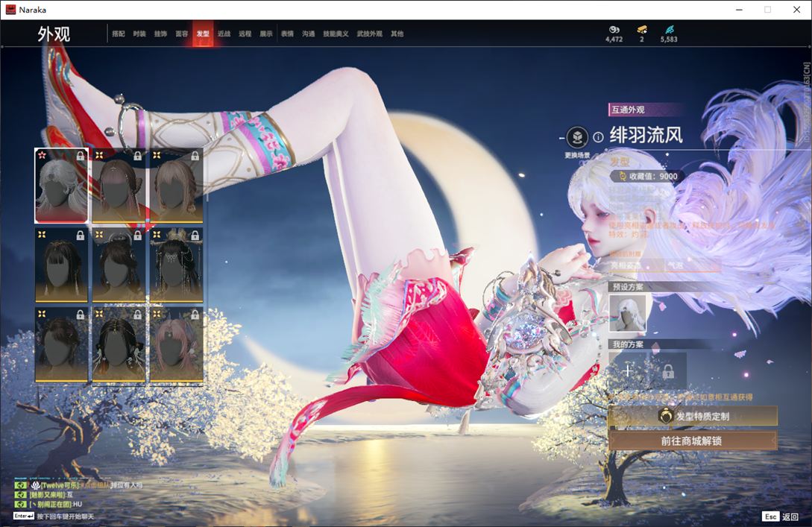Open the 其他 tab
The image size is (812, 527).
[x=397, y=34]
